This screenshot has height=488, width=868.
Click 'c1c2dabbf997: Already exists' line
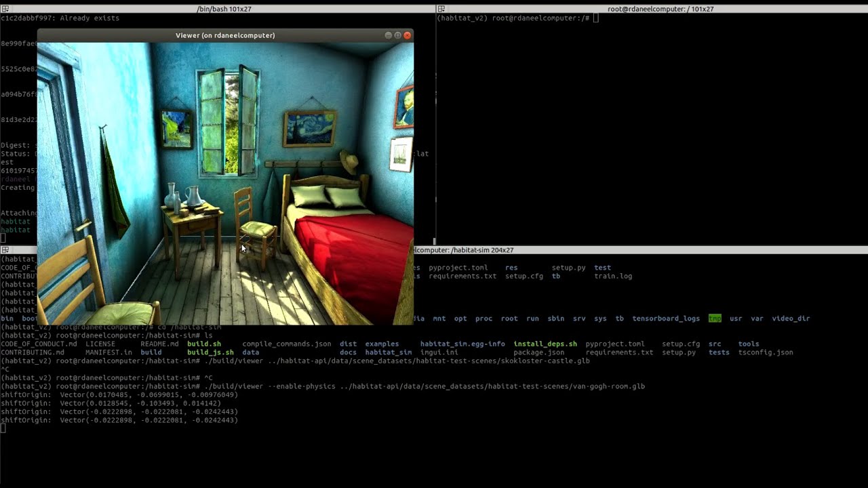(60, 18)
